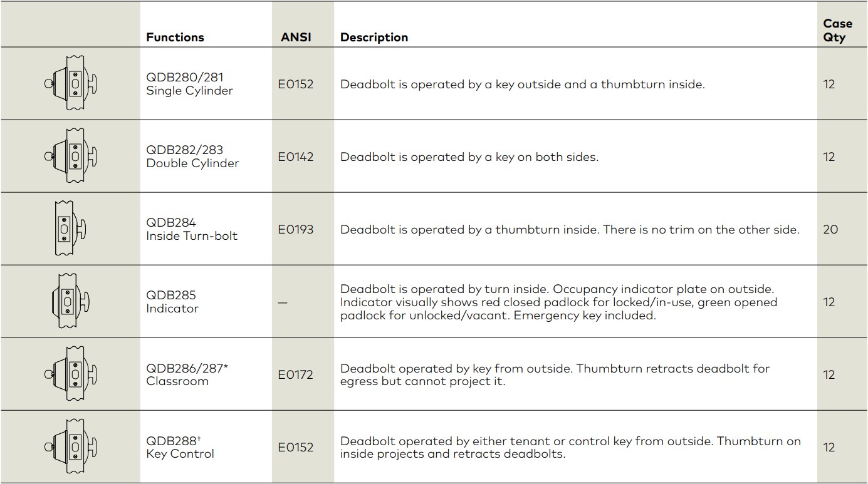Click the case quantity 20 cell
This screenshot has height=484, width=868.
[830, 229]
